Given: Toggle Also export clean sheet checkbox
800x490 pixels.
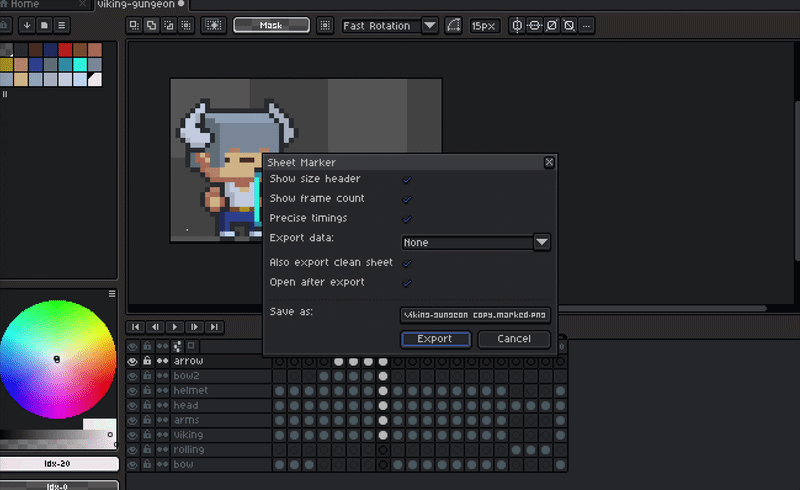Looking at the screenshot, I should tap(407, 263).
